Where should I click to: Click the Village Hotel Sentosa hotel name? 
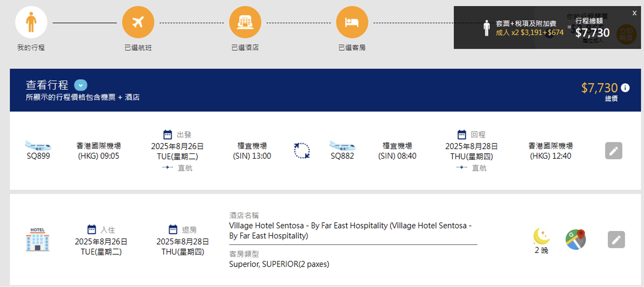pyautogui.click(x=350, y=230)
